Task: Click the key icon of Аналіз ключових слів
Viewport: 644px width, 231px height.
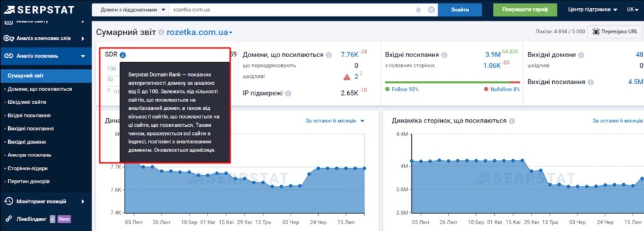Action: pos(9,38)
